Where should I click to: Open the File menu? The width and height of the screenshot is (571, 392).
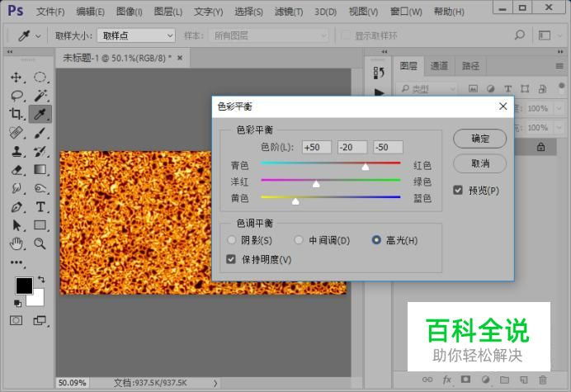click(x=50, y=12)
